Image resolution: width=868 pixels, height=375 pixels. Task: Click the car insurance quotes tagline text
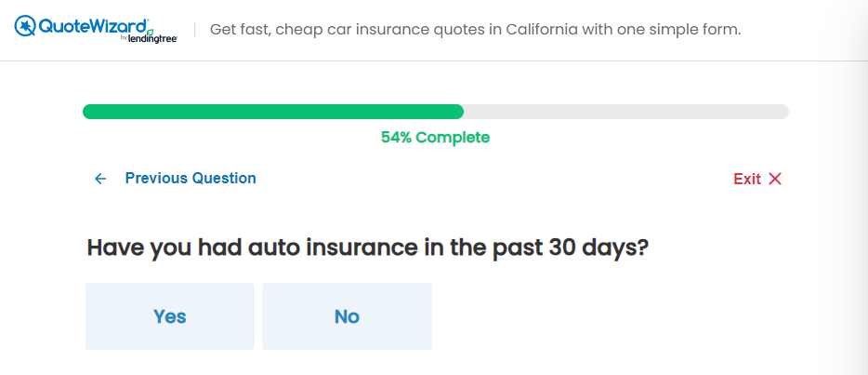[476, 30]
